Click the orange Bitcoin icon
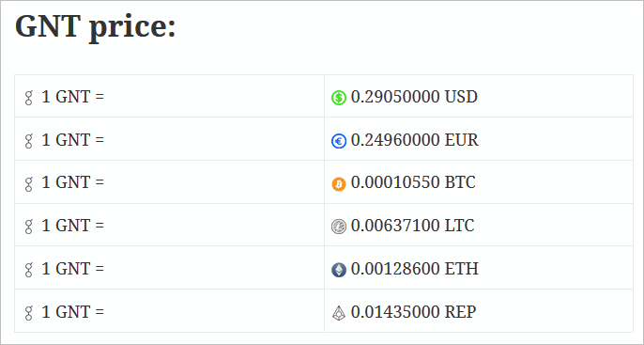Screen dimensions: 644x345 click(339, 184)
